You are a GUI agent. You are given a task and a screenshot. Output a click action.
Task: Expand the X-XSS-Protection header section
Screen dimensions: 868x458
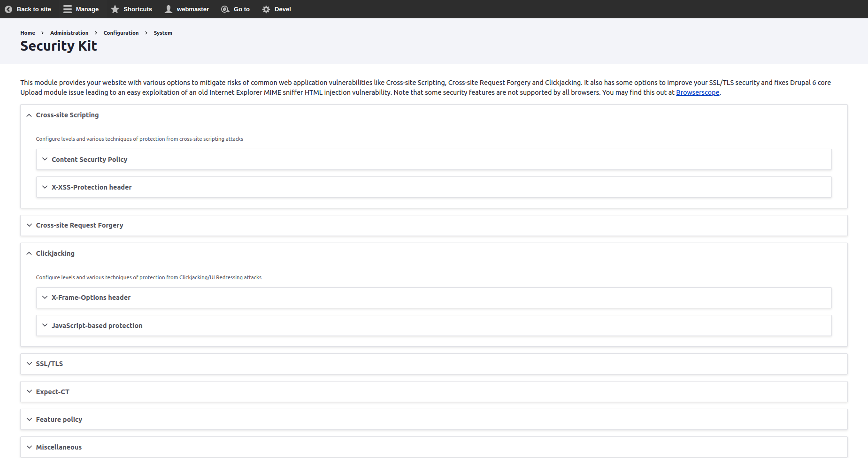(92, 187)
